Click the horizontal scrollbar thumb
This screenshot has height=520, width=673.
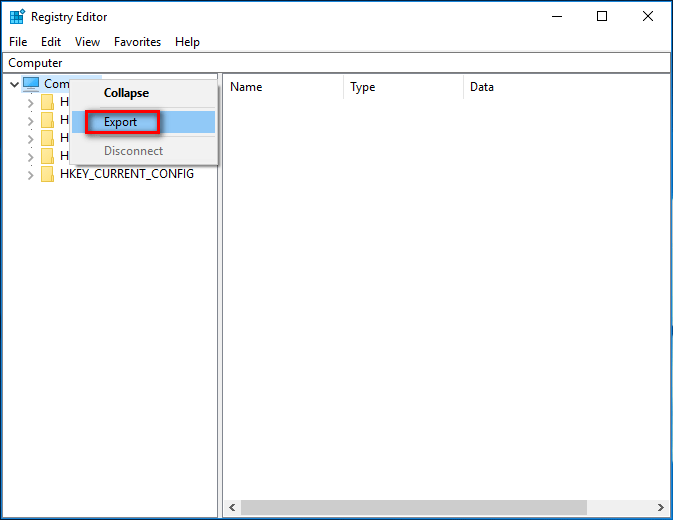[414, 508]
